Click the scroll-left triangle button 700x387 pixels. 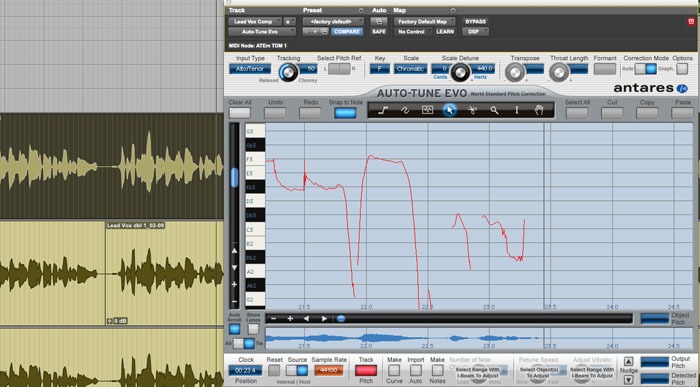coord(306,319)
